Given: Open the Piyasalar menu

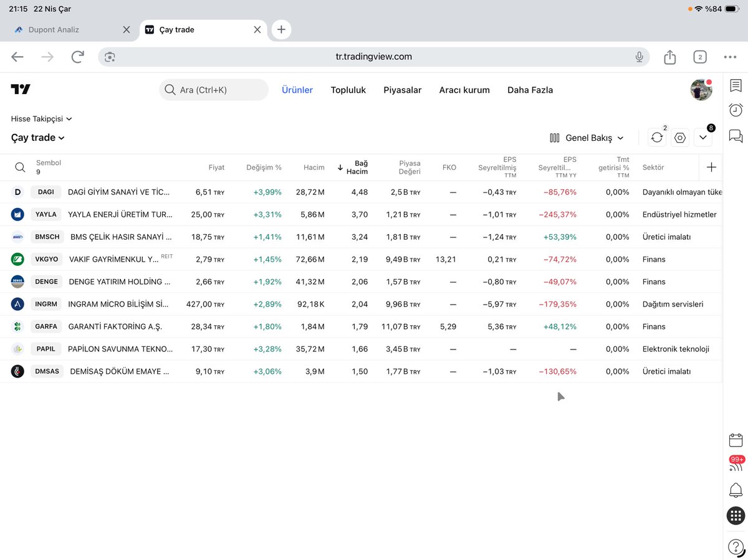Looking at the screenshot, I should tap(403, 90).
